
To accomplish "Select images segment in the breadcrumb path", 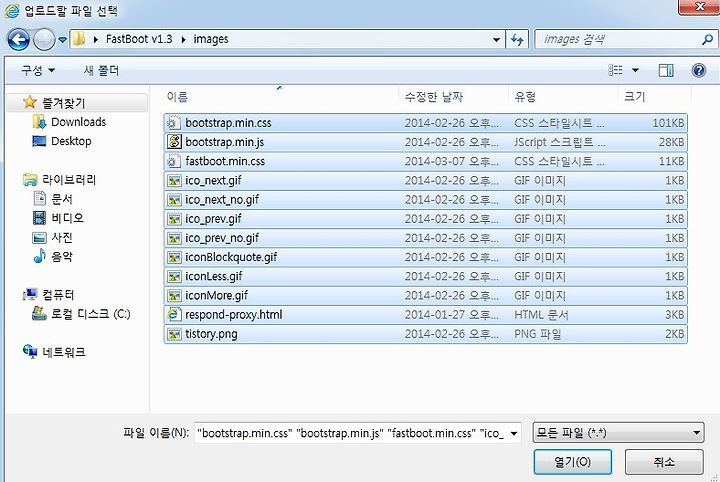I will pos(211,39).
